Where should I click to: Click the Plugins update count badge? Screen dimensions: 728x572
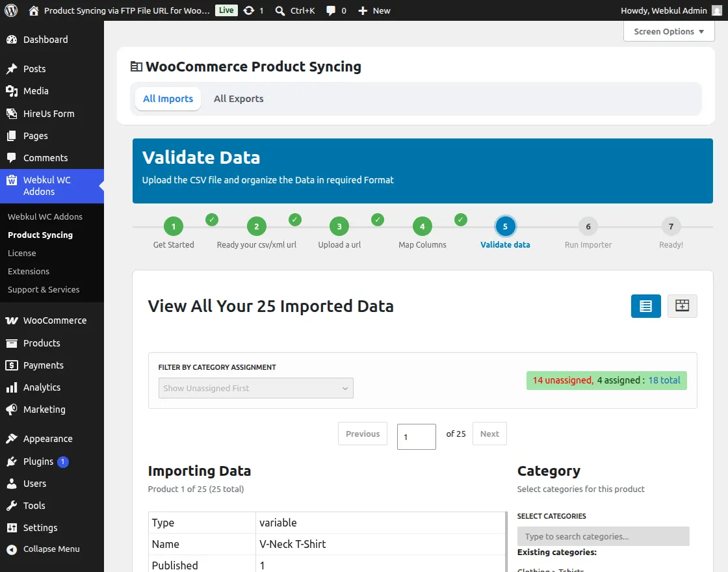tap(62, 462)
